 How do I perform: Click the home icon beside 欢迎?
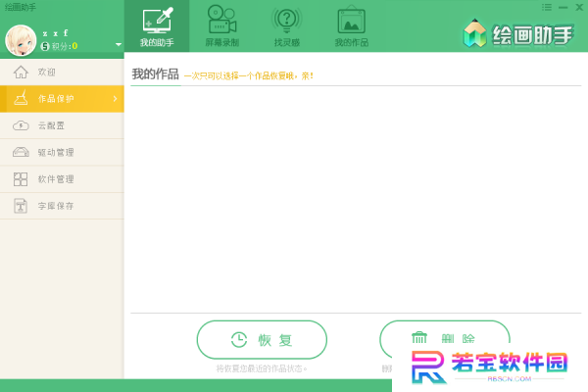point(21,72)
